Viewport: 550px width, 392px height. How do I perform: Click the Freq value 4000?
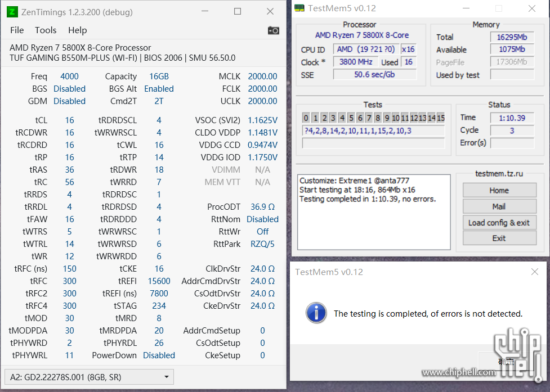[x=69, y=76]
